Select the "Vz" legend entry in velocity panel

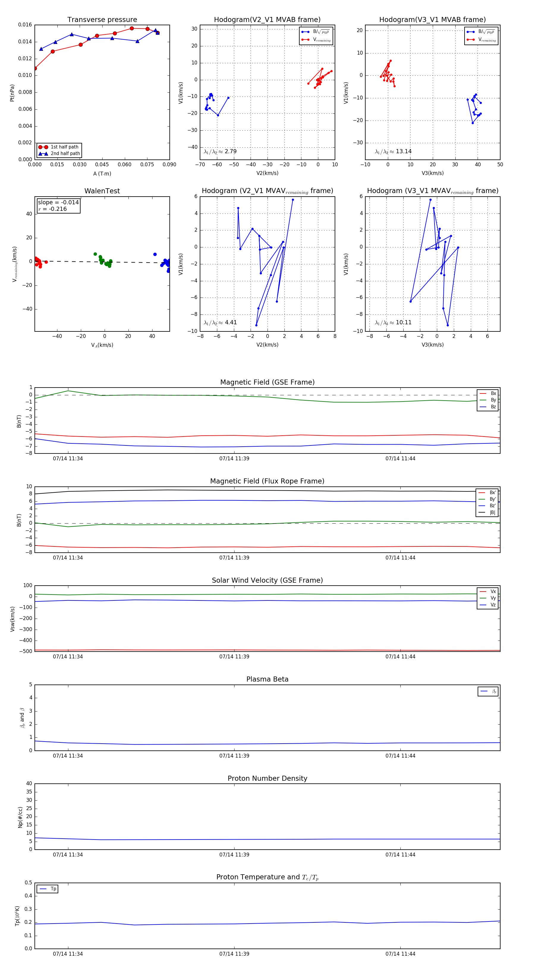488,605
